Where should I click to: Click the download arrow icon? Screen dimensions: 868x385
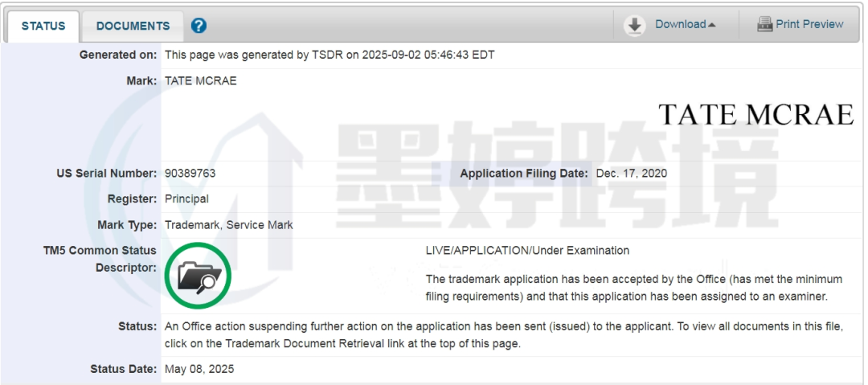[x=635, y=26]
